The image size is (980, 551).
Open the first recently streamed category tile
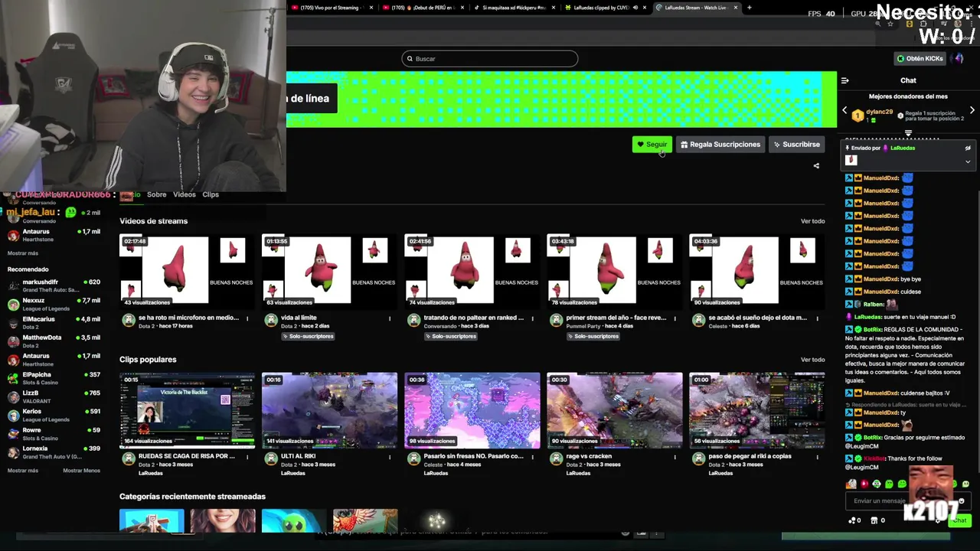152,521
